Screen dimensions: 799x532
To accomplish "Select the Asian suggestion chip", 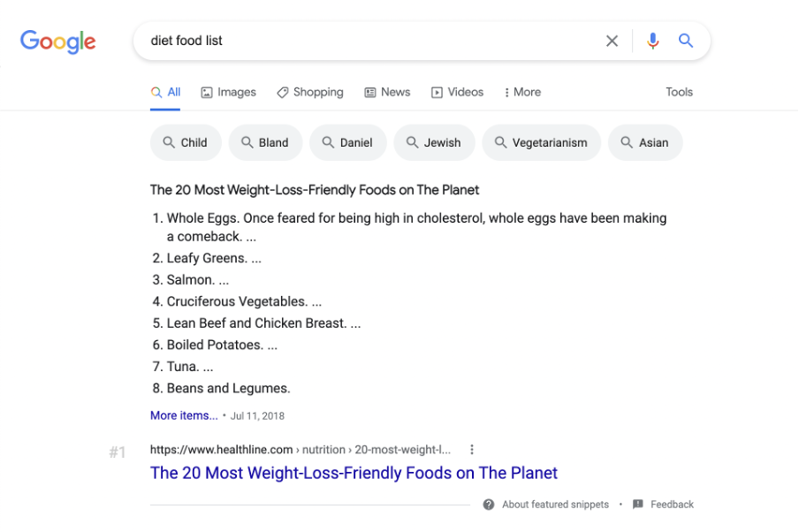I will click(645, 142).
